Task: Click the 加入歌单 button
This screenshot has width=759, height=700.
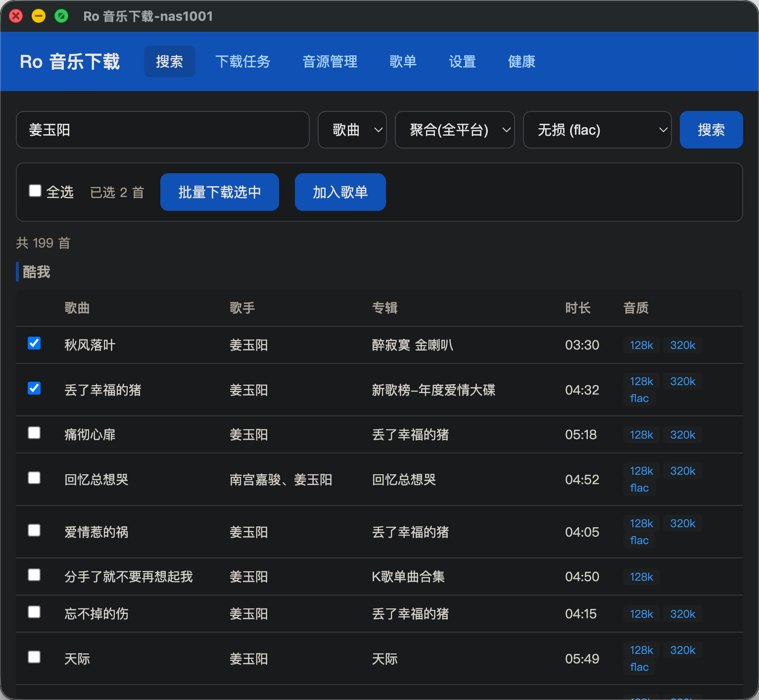Action: pyautogui.click(x=340, y=192)
